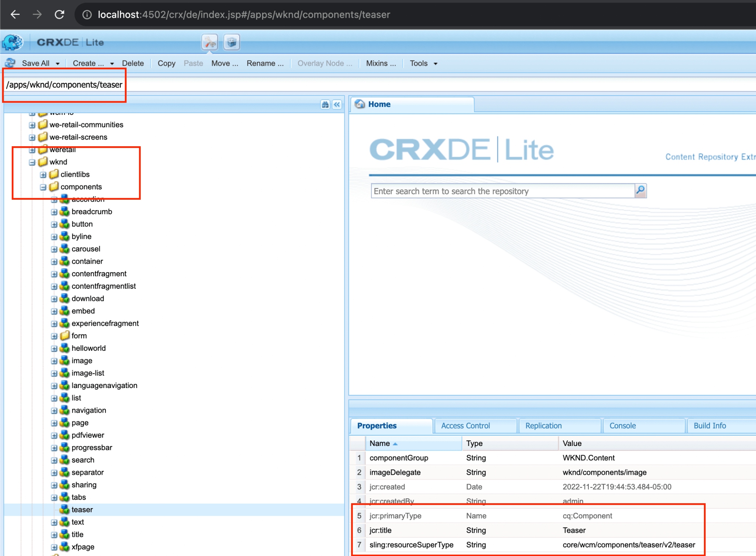Image resolution: width=756 pixels, height=556 pixels.
Task: Click the repository search magnifier button
Action: tap(641, 191)
